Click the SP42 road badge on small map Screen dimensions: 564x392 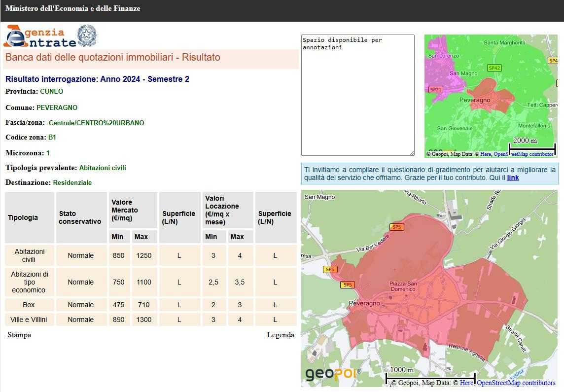click(494, 68)
